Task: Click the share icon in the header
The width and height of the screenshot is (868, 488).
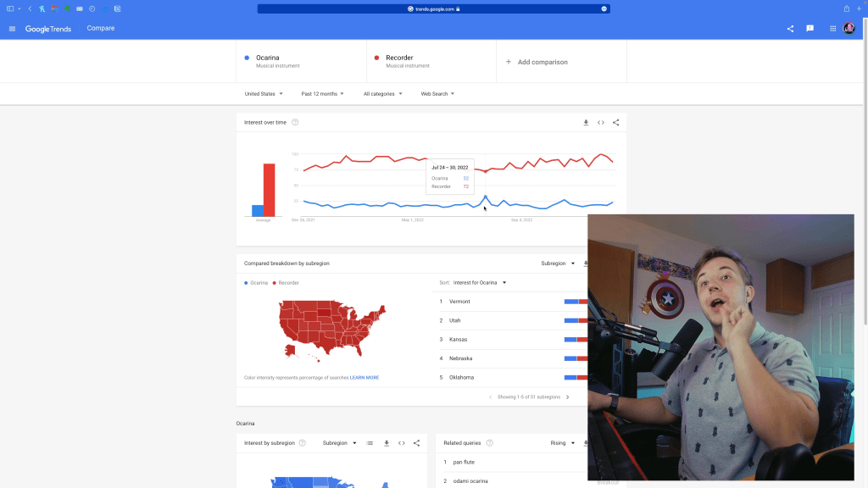Action: pyautogui.click(x=790, y=29)
